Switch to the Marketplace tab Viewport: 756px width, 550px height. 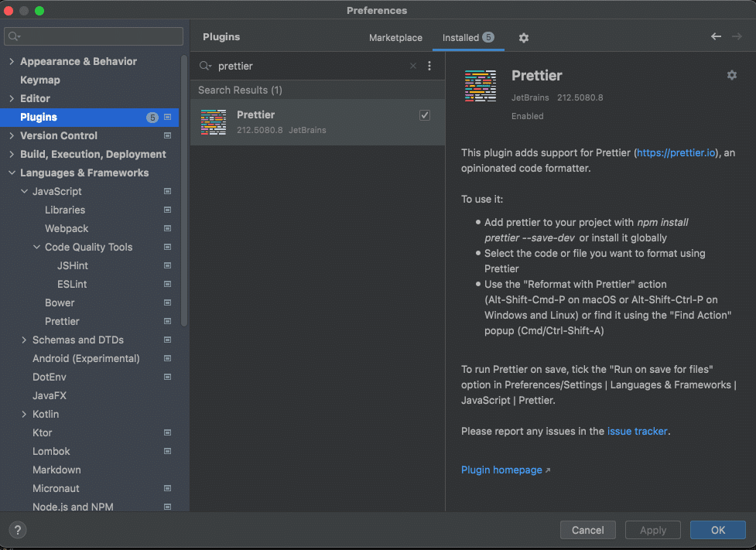[x=395, y=38]
